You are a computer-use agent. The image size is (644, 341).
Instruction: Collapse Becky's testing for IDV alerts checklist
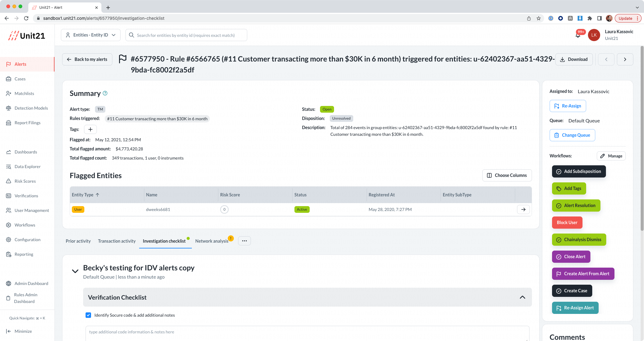75,271
